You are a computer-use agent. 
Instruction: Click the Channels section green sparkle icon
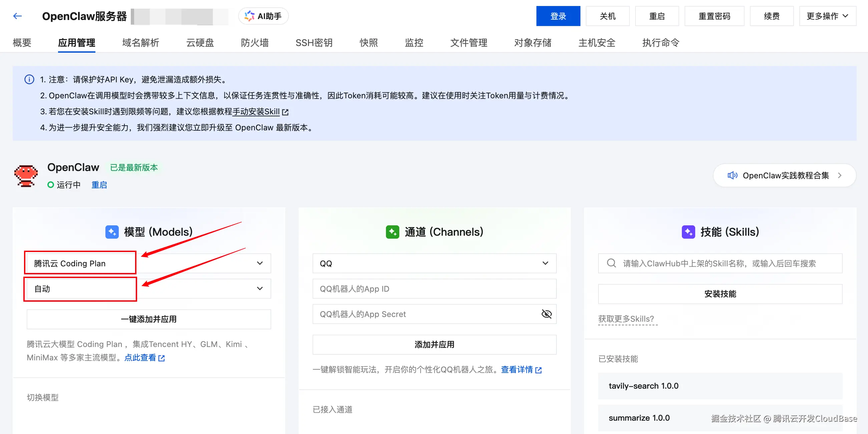click(x=392, y=232)
